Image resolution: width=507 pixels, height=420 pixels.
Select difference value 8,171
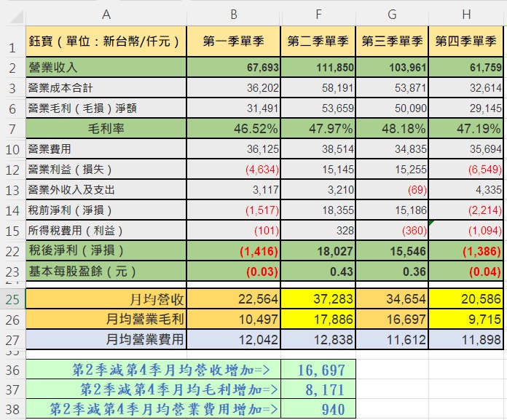(318, 389)
